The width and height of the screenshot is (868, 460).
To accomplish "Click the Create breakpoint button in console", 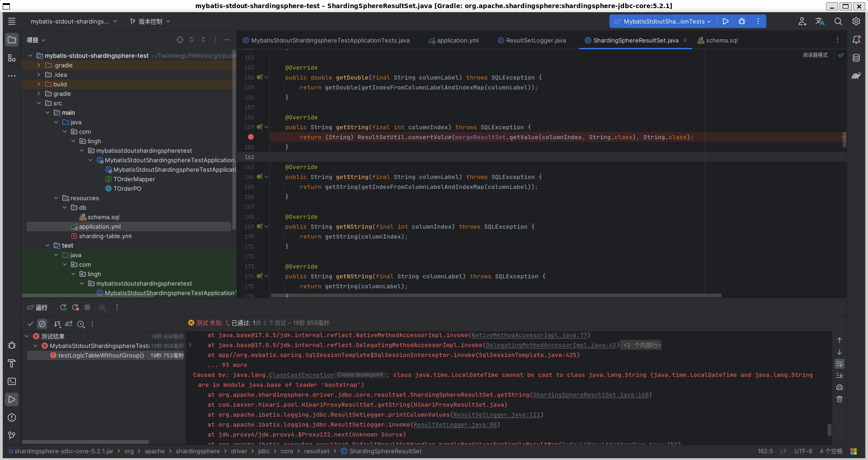I will (359, 375).
